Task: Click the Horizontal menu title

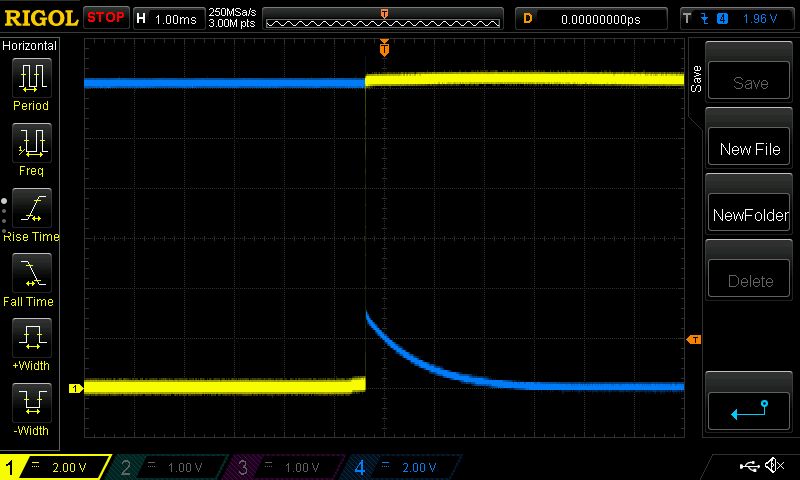Action: 29,46
